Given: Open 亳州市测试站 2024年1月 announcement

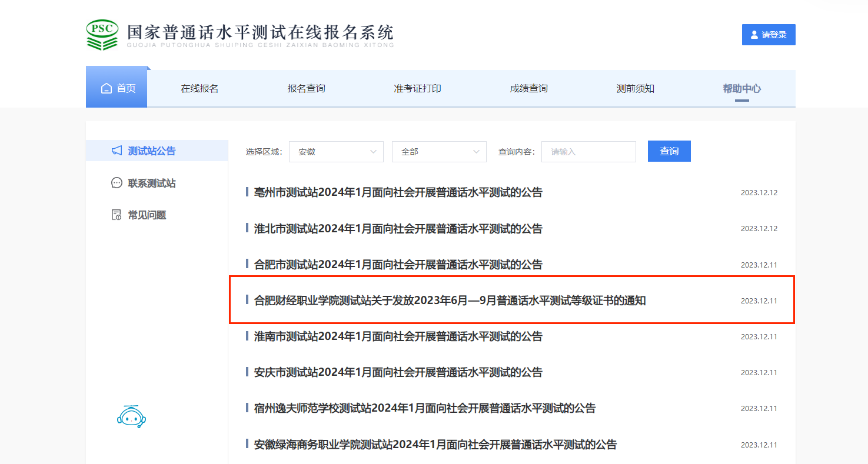Looking at the screenshot, I should (398, 192).
